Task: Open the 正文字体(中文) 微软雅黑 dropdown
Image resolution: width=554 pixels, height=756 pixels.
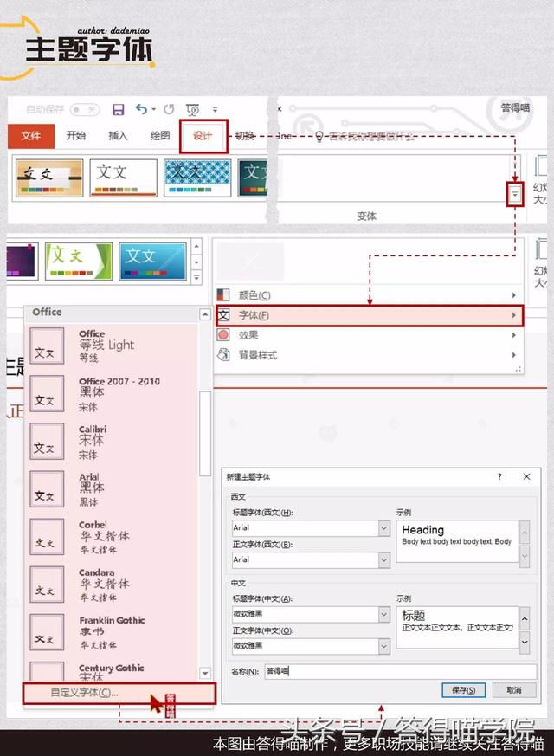Action: click(x=384, y=646)
